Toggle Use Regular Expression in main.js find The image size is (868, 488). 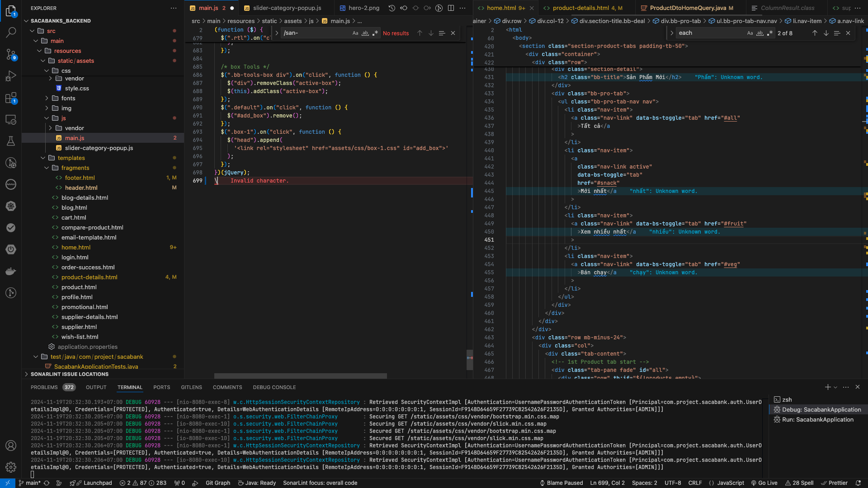(x=375, y=33)
